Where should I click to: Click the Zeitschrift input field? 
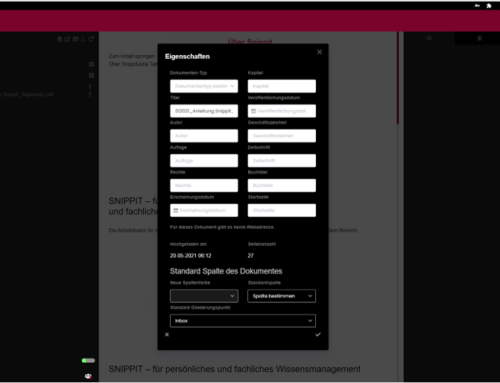point(282,161)
